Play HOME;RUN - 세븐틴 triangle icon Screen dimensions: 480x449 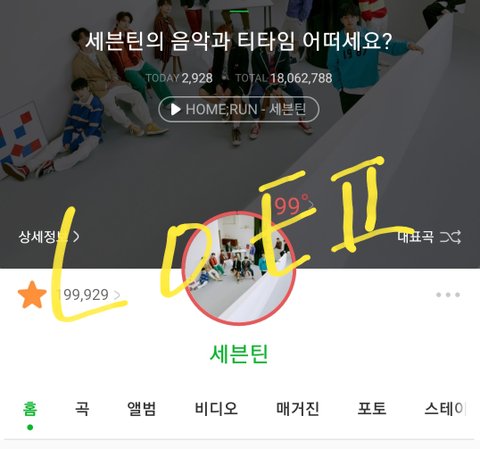(x=176, y=109)
